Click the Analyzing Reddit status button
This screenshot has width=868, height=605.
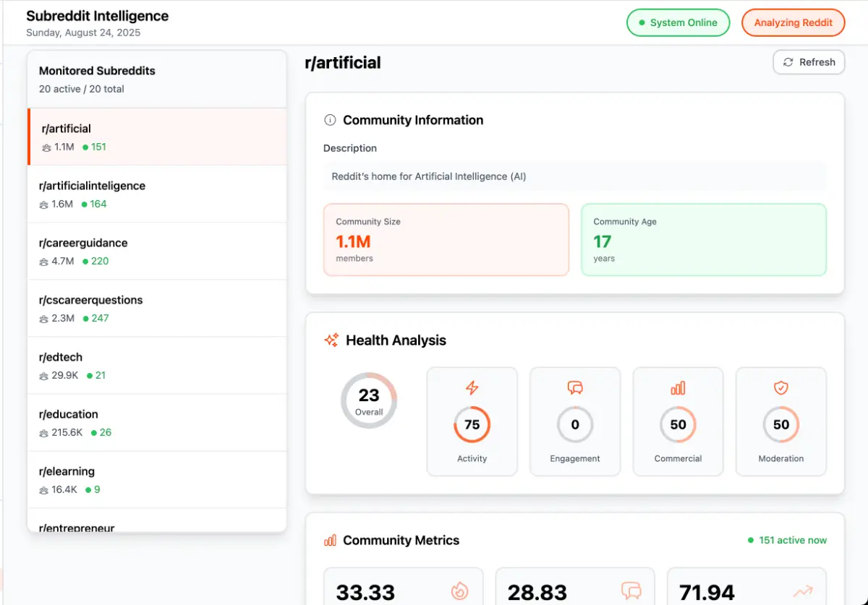pos(793,22)
